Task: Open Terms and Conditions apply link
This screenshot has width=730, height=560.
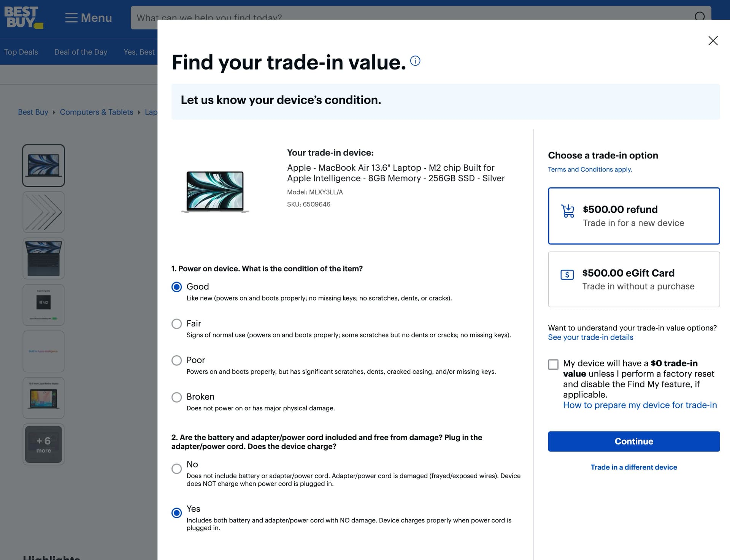Action: [x=590, y=169]
